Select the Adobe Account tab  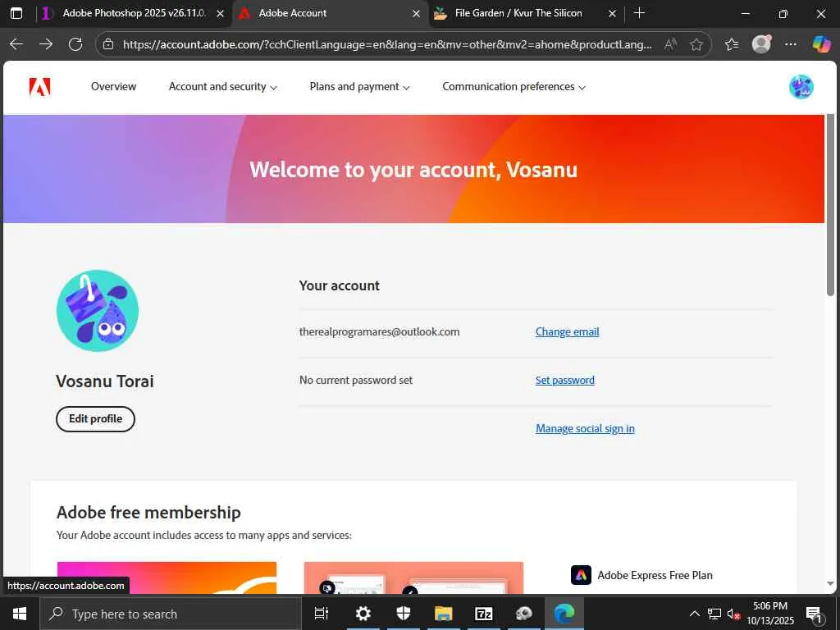(x=293, y=13)
